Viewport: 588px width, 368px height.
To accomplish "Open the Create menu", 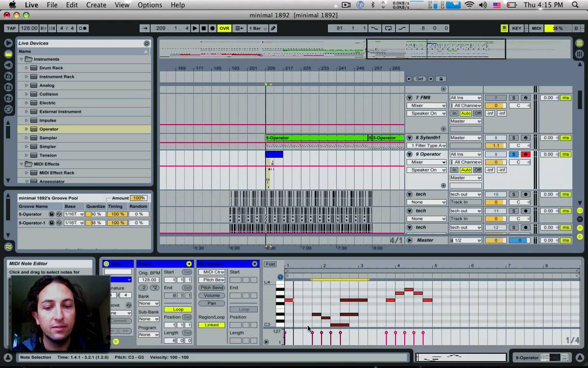I will pos(96,5).
